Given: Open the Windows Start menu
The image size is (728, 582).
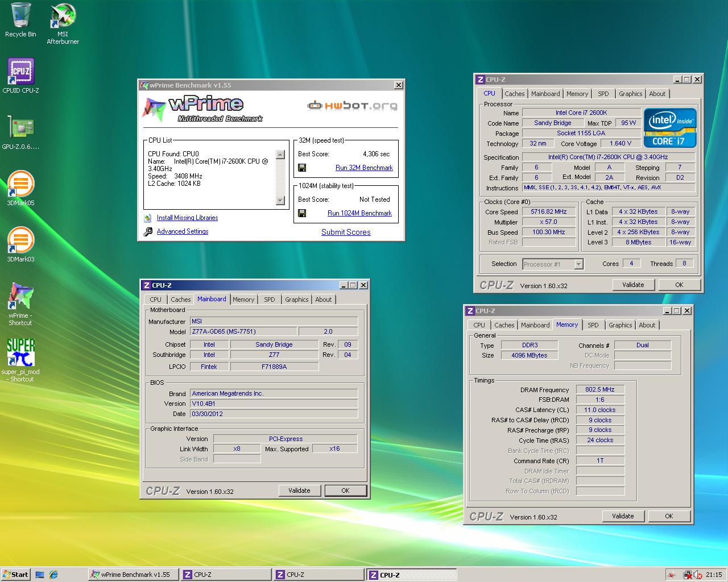Looking at the screenshot, I should tap(15, 575).
